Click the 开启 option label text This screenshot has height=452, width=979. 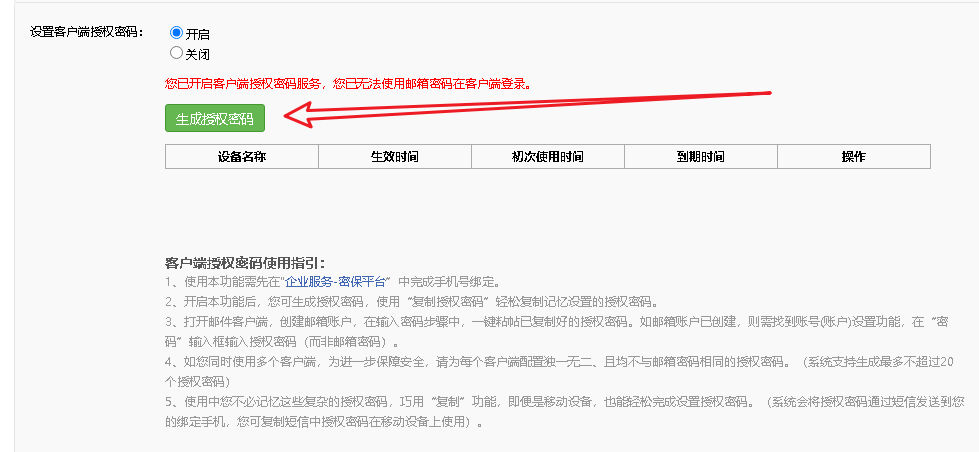198,34
